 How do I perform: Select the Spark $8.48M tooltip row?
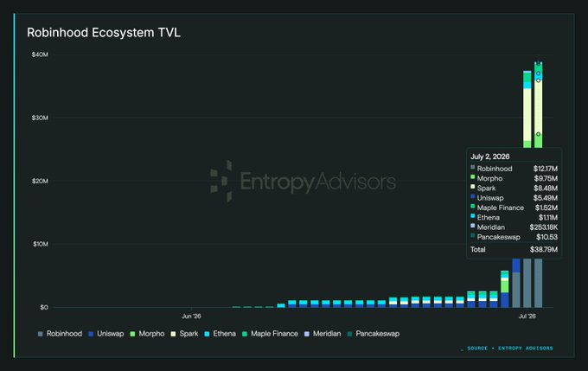[514, 188]
